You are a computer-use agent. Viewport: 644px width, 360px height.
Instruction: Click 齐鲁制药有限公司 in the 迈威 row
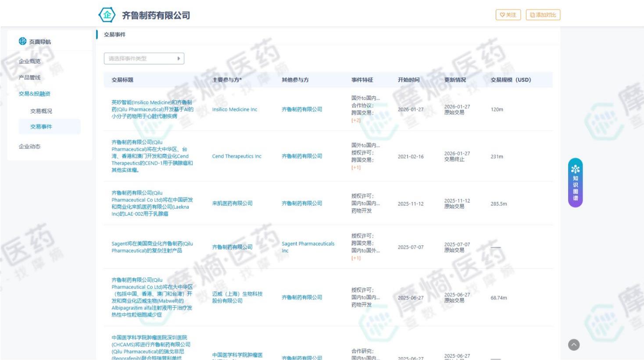(x=302, y=297)
